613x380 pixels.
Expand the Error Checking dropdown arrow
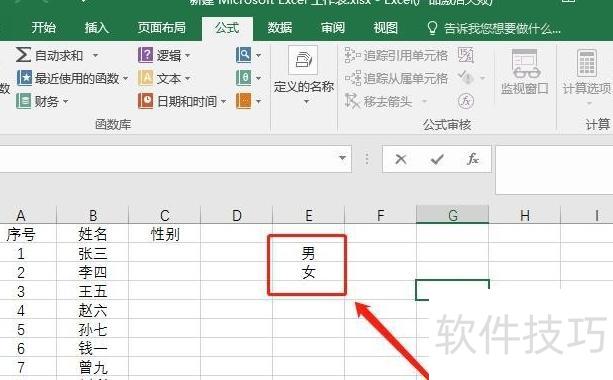[x=483, y=78]
